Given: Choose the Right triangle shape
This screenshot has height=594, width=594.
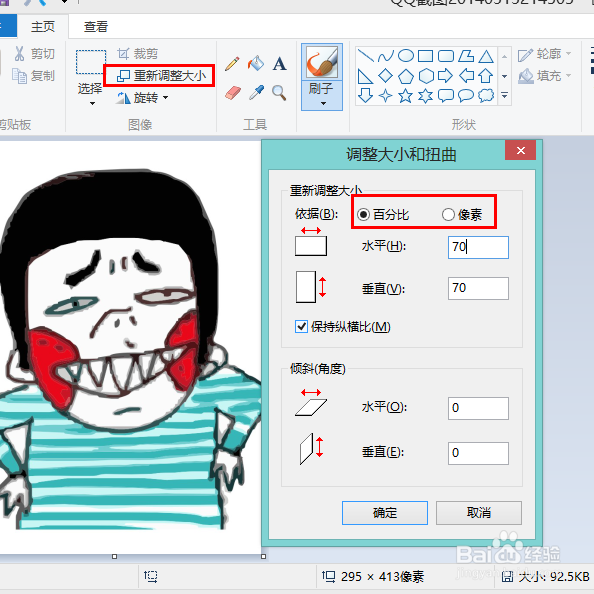Looking at the screenshot, I should (x=366, y=76).
